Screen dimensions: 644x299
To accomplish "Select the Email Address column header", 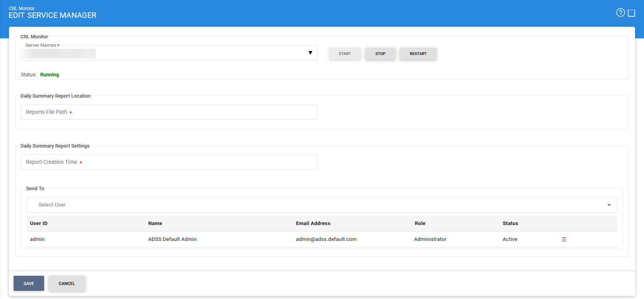I will coord(313,223).
